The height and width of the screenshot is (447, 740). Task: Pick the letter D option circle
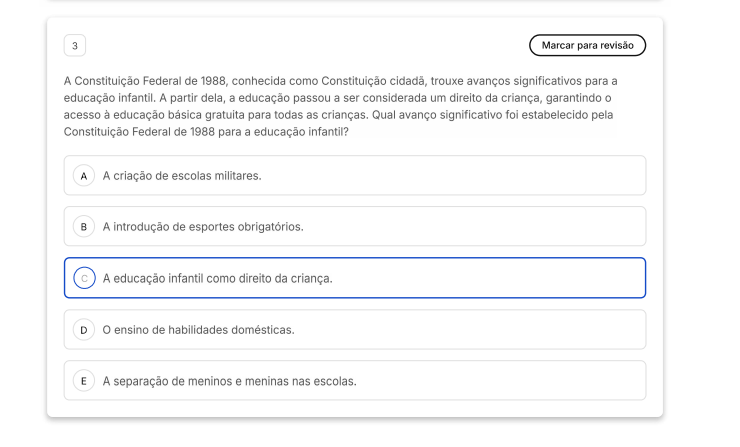coord(85,330)
